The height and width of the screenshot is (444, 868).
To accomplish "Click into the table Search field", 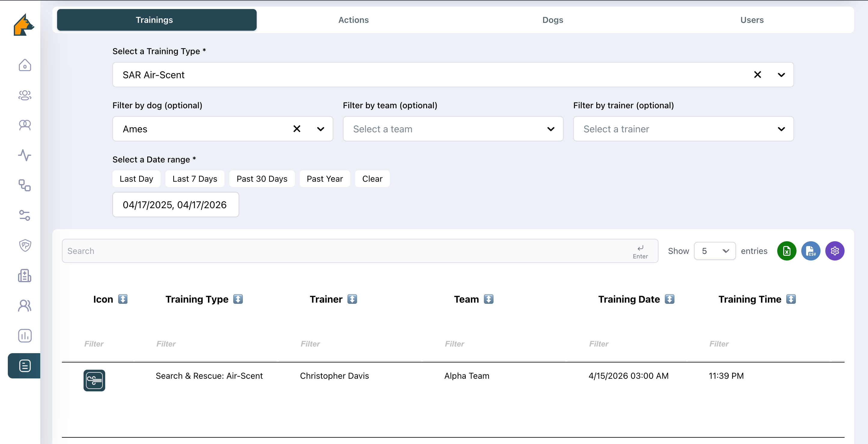I will point(347,251).
